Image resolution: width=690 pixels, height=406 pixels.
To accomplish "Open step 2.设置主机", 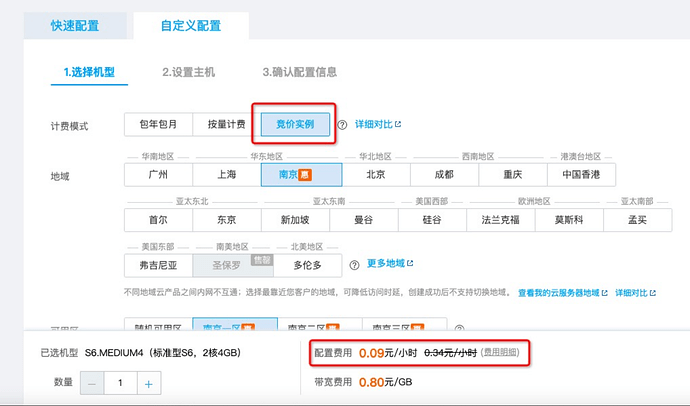I will tap(188, 72).
